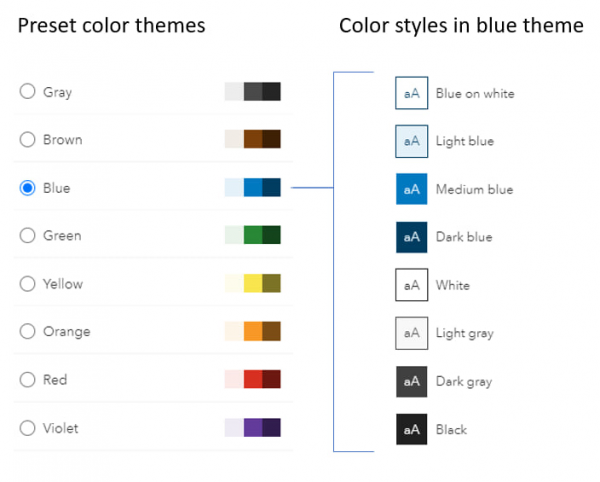Choose the Light gray aA style icon

tap(411, 333)
